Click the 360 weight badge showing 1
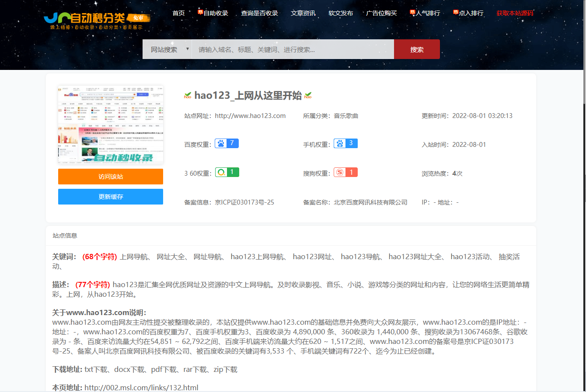The width and height of the screenshot is (586, 392). pyautogui.click(x=227, y=172)
